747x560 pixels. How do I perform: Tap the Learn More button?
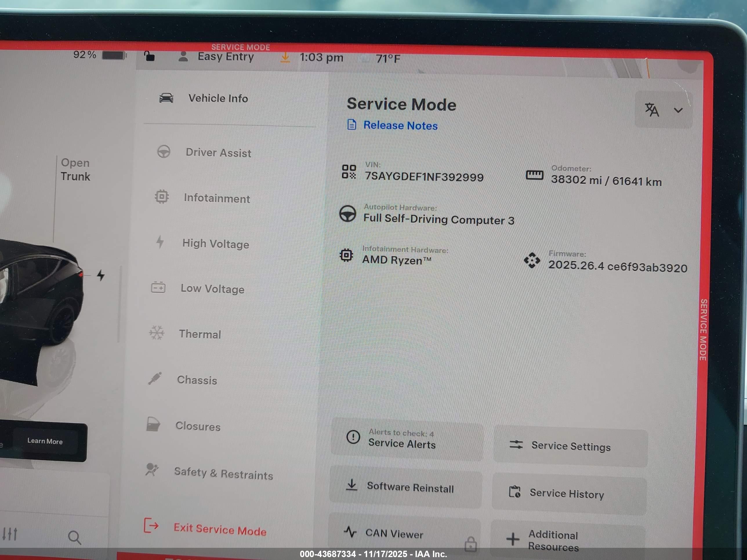click(x=45, y=441)
